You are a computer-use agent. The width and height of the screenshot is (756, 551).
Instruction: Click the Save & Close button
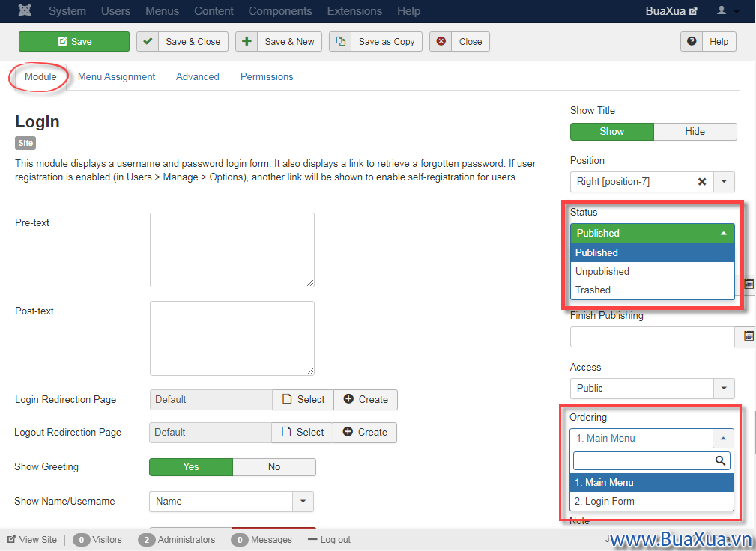(x=182, y=41)
